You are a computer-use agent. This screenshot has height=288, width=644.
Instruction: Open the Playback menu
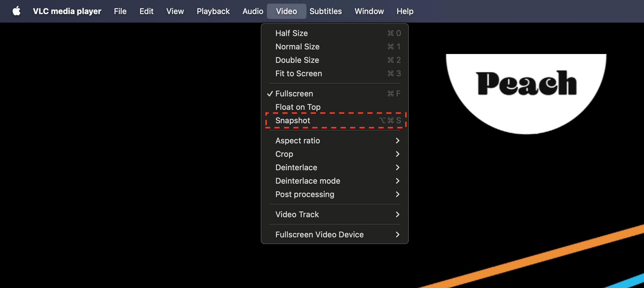tap(213, 11)
